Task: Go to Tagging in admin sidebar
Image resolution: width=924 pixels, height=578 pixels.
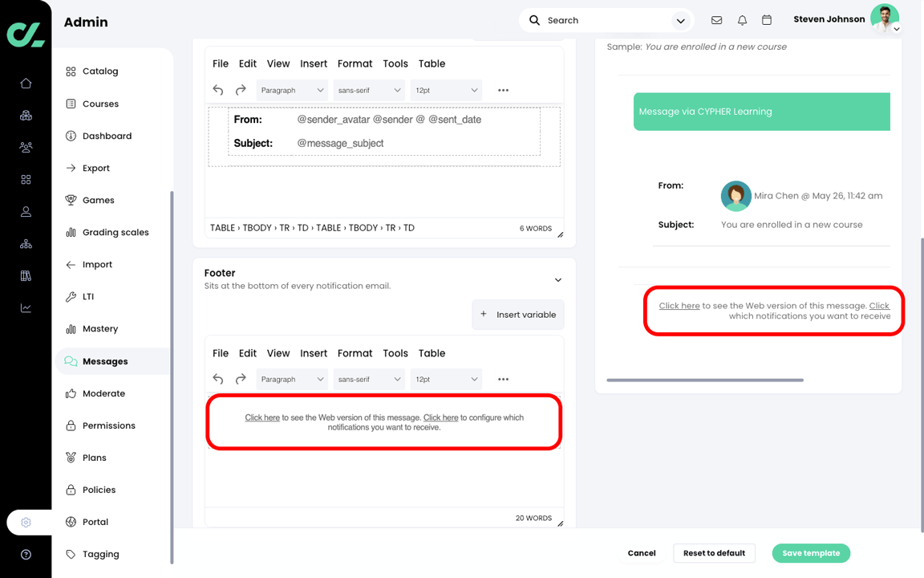Action: [100, 554]
